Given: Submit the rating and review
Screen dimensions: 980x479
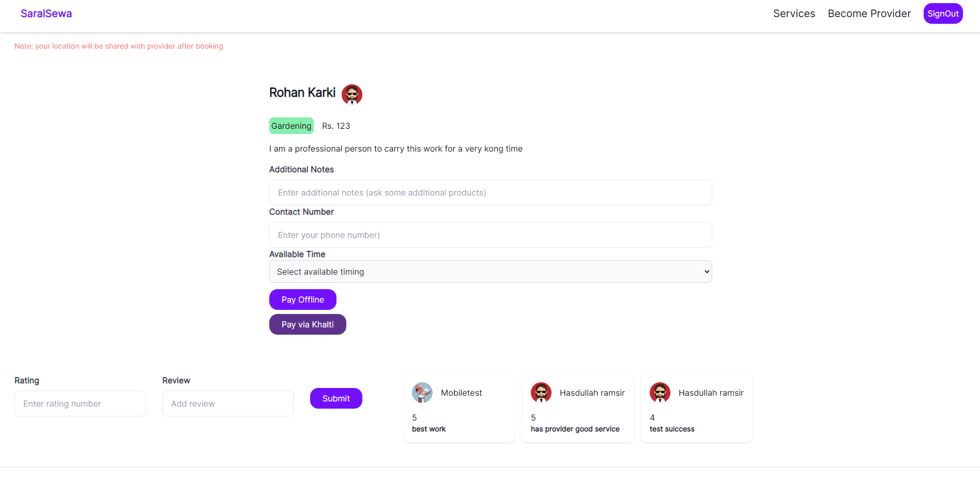Looking at the screenshot, I should click(336, 398).
